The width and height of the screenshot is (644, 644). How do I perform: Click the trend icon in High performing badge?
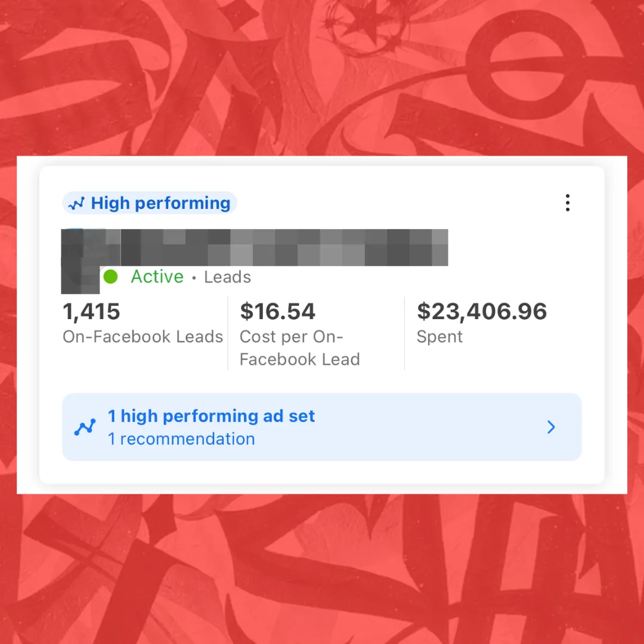pyautogui.click(x=76, y=203)
